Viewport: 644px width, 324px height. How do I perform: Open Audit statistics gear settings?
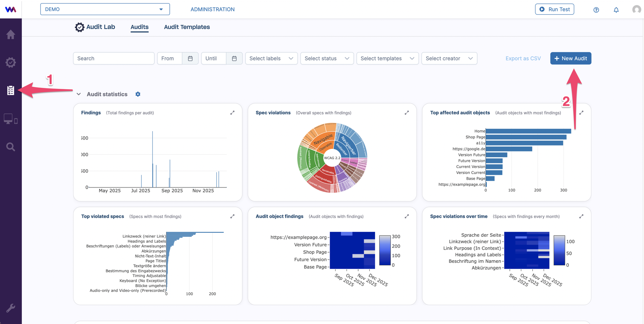click(138, 94)
